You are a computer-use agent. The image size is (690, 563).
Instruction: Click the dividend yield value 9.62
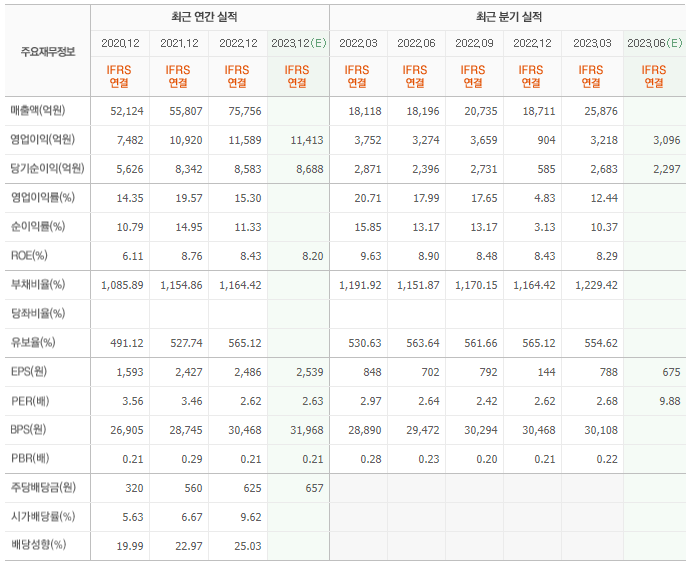(251, 517)
